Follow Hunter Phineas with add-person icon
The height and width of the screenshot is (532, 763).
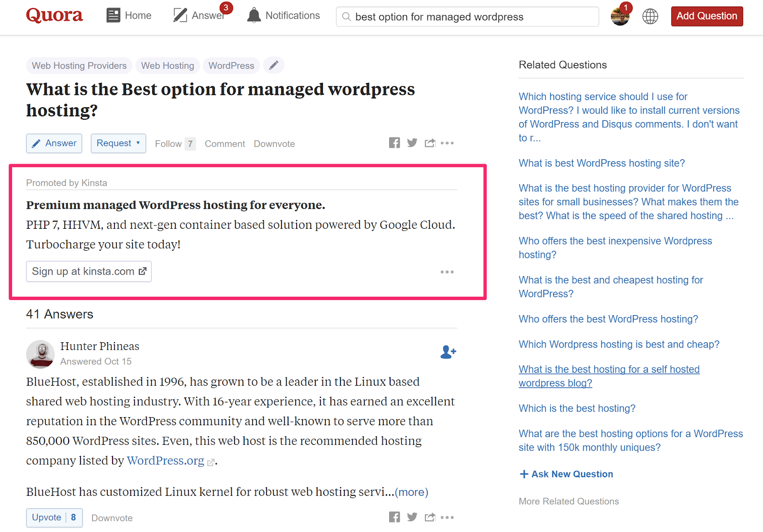click(x=448, y=352)
